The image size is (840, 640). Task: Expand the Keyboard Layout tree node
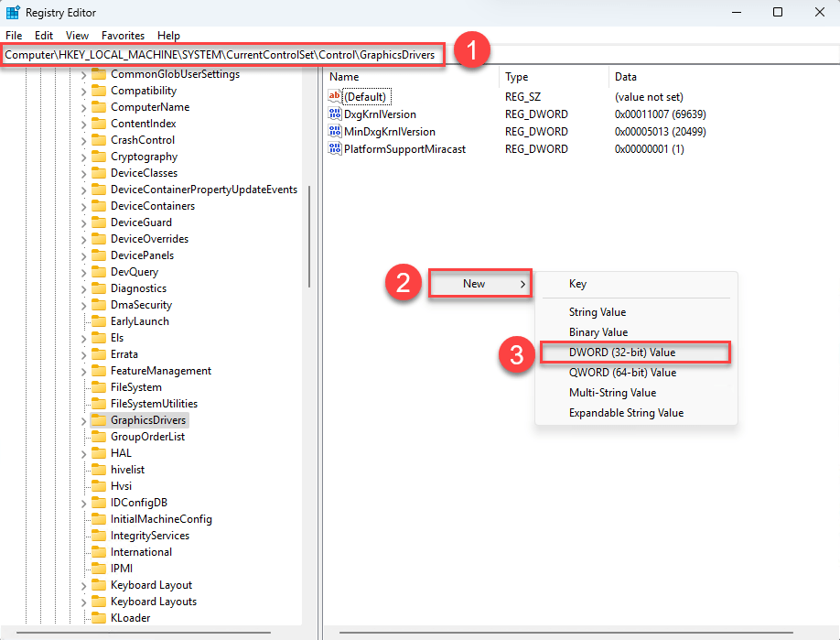(x=83, y=585)
